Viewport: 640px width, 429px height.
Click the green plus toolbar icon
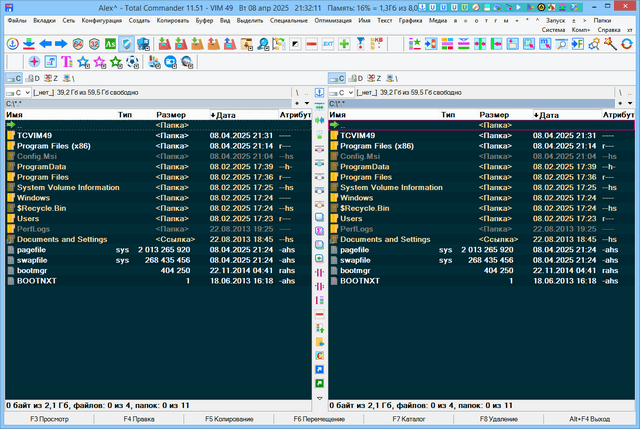344,44
